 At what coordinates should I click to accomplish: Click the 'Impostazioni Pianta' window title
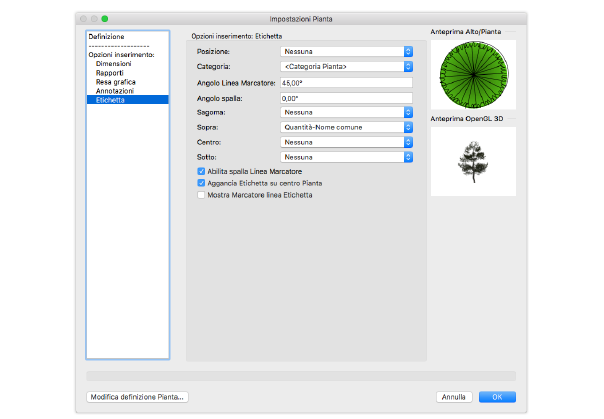[x=301, y=19]
